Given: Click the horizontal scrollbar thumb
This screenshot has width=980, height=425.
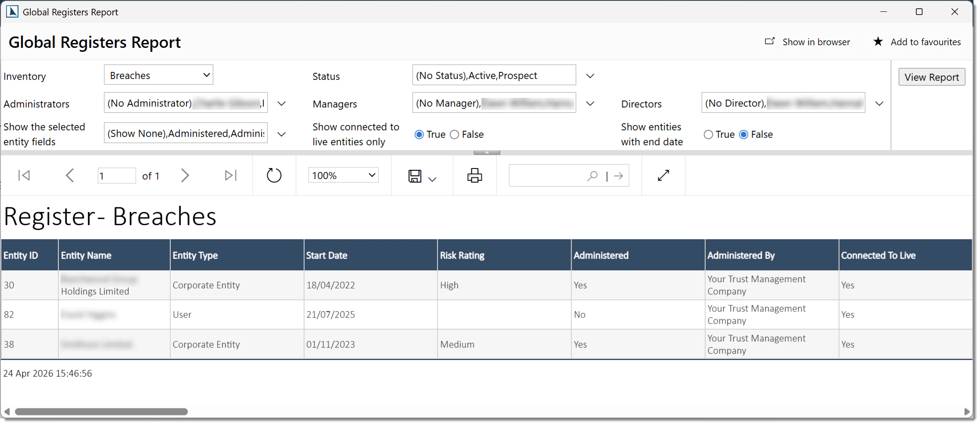Looking at the screenshot, I should [x=101, y=412].
